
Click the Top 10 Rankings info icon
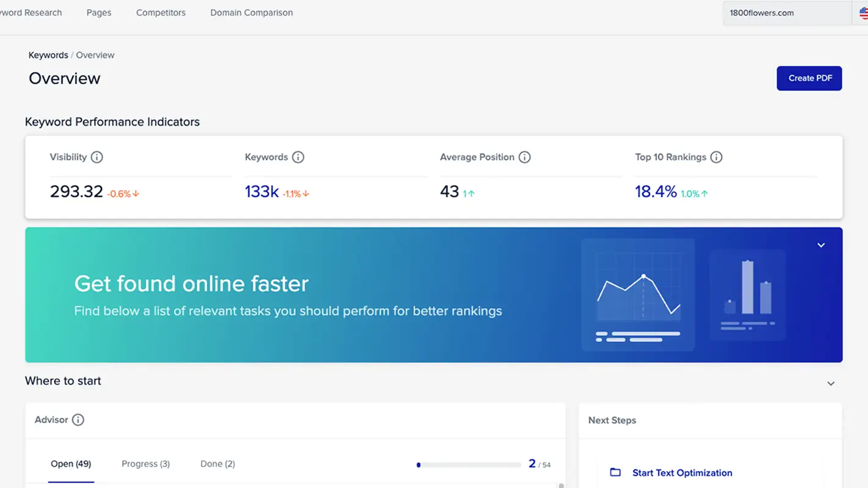[x=715, y=157]
